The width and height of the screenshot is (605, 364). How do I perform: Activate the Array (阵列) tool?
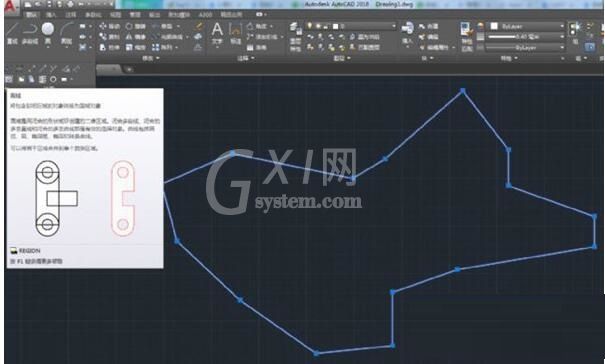162,47
